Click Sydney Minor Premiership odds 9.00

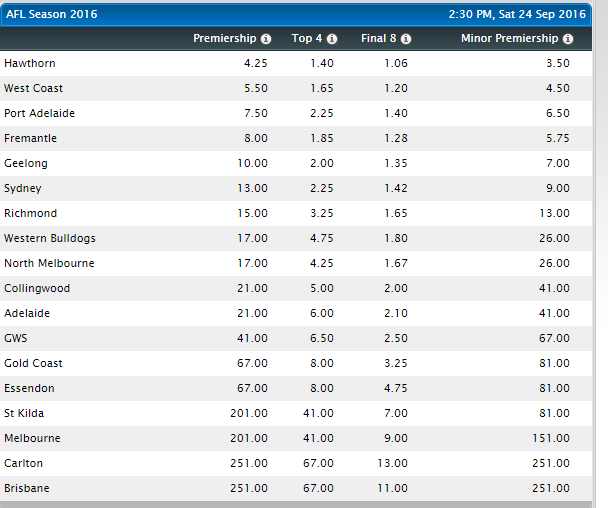tap(557, 188)
